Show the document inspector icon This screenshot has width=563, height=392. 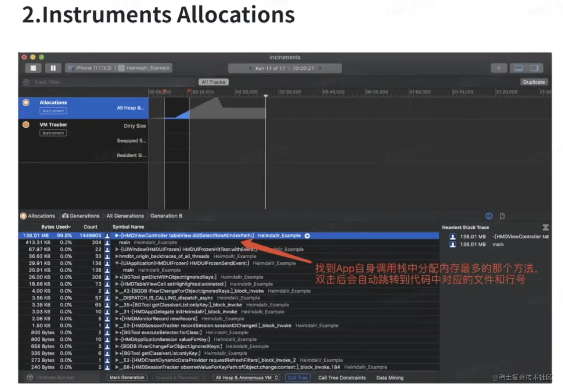502,216
